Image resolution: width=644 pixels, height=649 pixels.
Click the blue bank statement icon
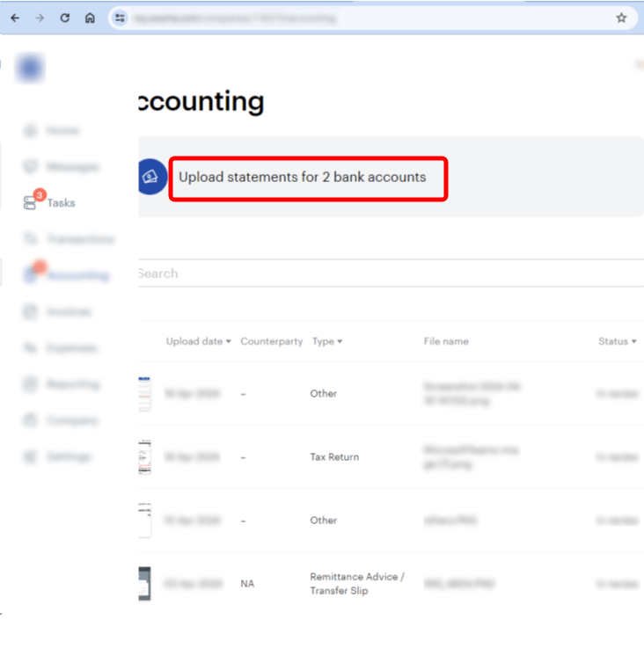tap(151, 177)
